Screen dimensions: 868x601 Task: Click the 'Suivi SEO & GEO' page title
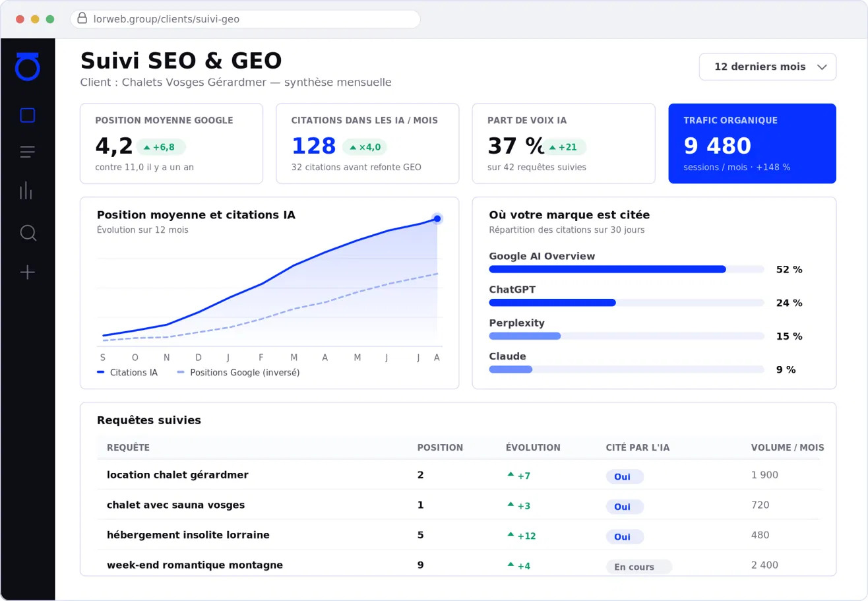(181, 61)
